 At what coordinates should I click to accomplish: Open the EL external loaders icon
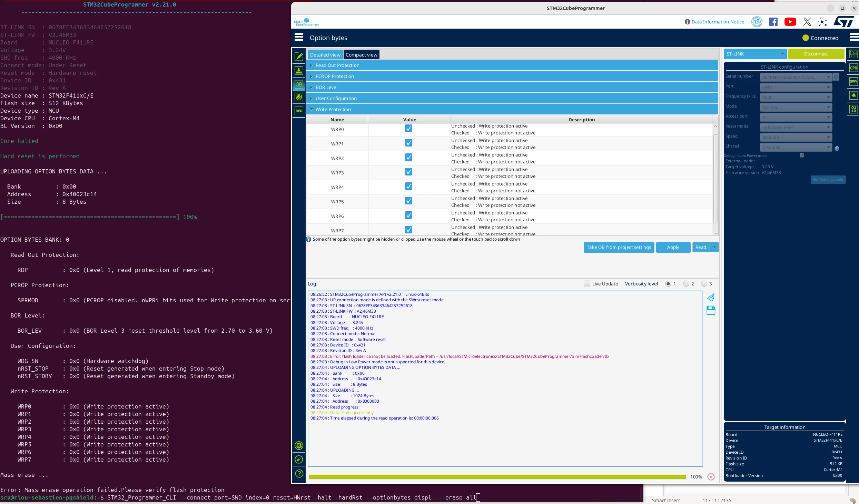click(299, 446)
